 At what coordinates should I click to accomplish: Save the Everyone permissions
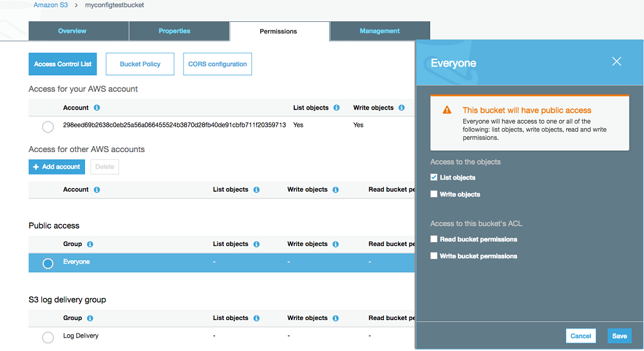coord(619,336)
